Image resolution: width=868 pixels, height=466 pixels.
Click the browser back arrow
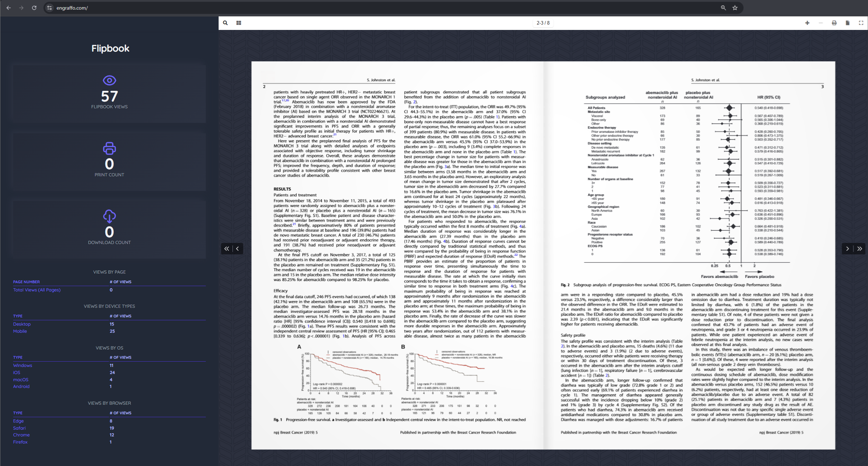point(9,8)
